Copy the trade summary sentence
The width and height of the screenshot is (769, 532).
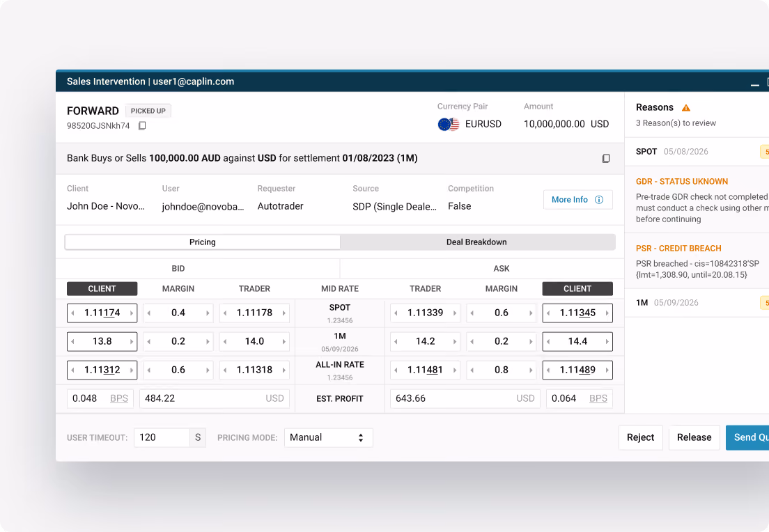pyautogui.click(x=606, y=158)
